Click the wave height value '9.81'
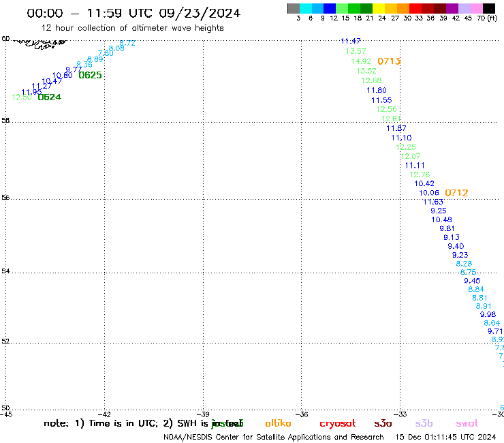The width and height of the screenshot is (504, 443). [447, 228]
